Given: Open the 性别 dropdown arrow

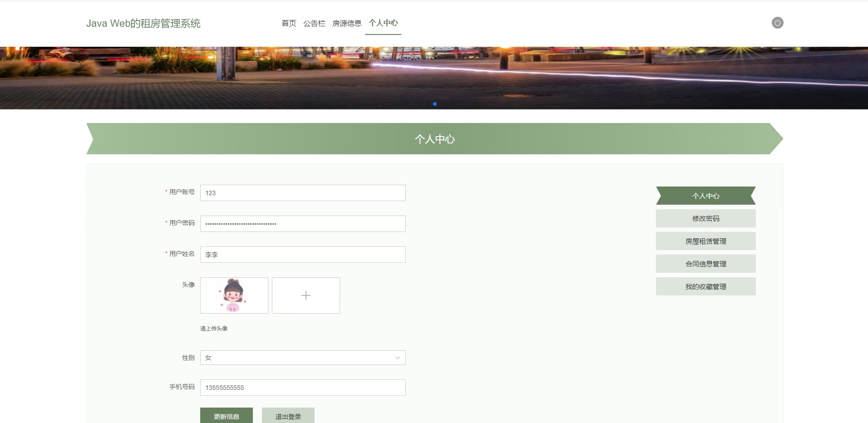Looking at the screenshot, I should [397, 358].
